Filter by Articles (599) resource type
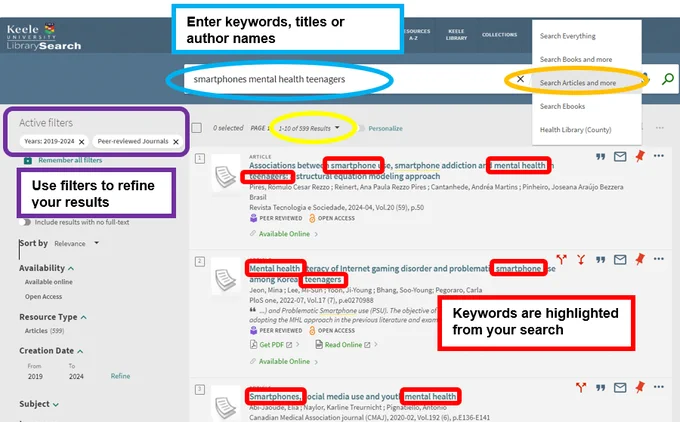680x422 pixels. point(44,330)
